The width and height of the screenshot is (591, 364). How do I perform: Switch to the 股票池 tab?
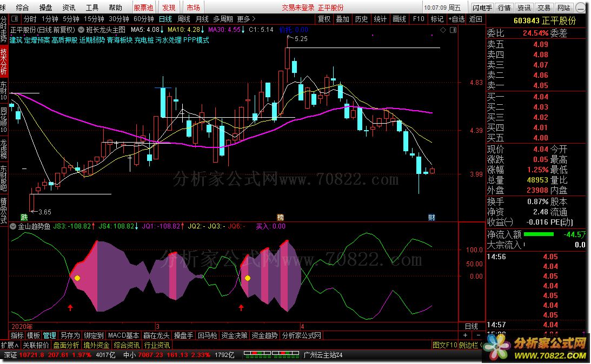[144, 8]
